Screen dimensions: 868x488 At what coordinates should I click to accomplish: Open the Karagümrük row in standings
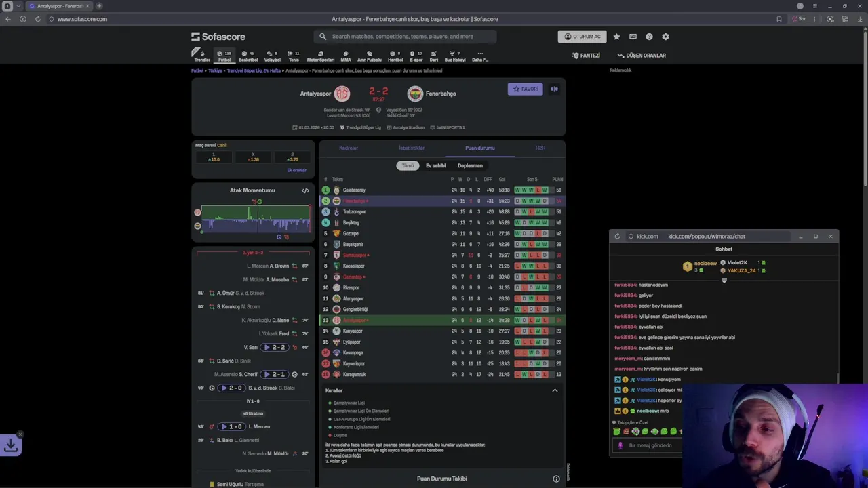pos(442,374)
